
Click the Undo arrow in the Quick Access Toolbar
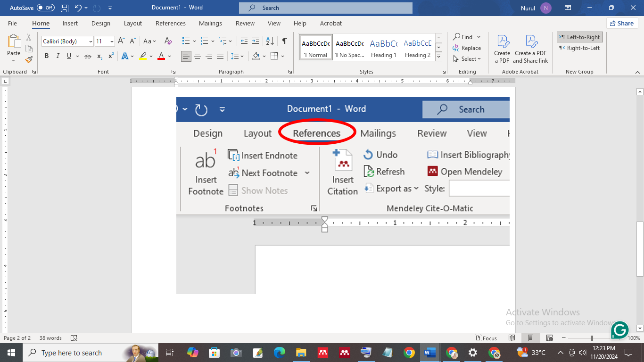78,8
